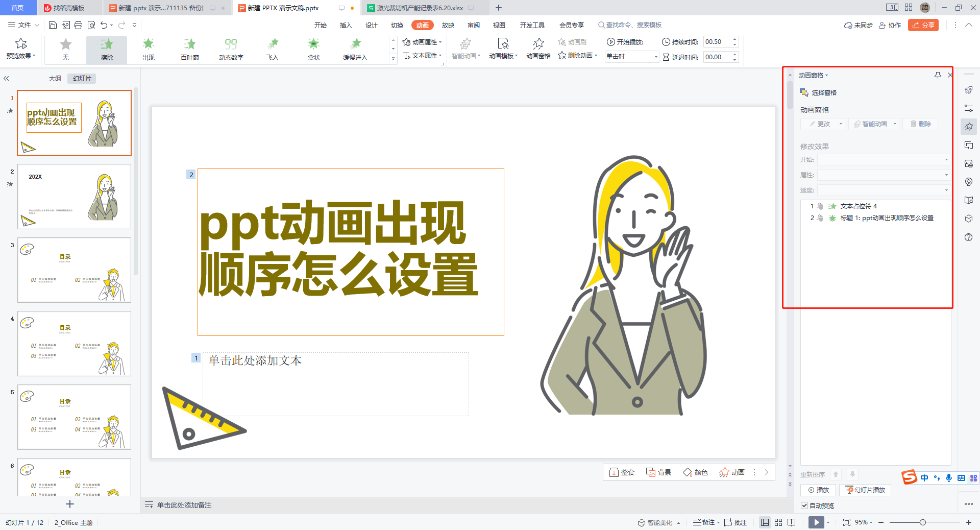This screenshot has width=980, height=530.
Task: Open the 动画窗格 ribbon button
Action: click(x=538, y=49)
